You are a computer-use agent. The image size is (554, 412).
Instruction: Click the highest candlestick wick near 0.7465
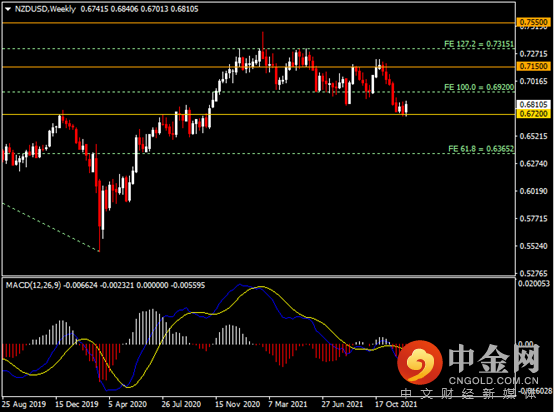click(263, 40)
